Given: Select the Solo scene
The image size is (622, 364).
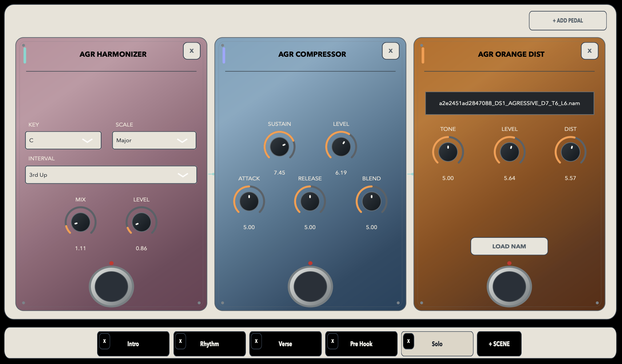Looking at the screenshot, I should click(437, 344).
